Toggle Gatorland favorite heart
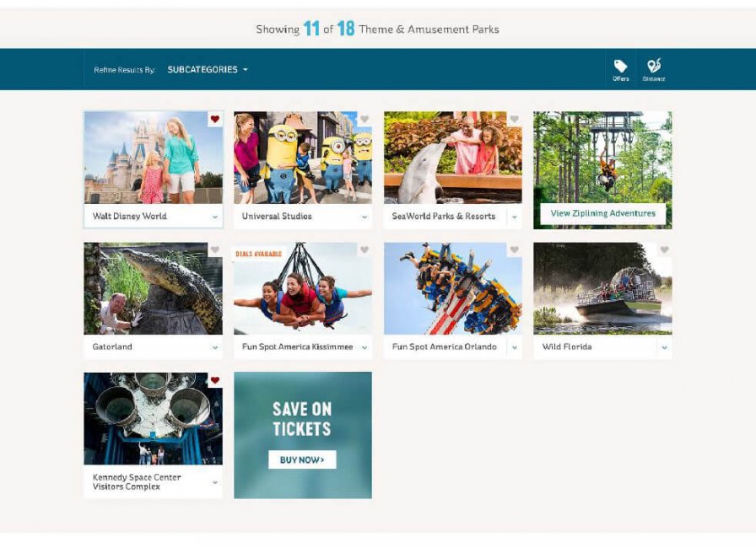The width and height of the screenshot is (756, 548). tap(215, 250)
